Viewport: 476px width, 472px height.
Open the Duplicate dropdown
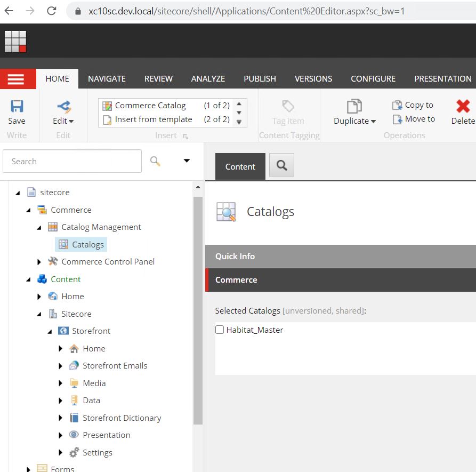[354, 121]
